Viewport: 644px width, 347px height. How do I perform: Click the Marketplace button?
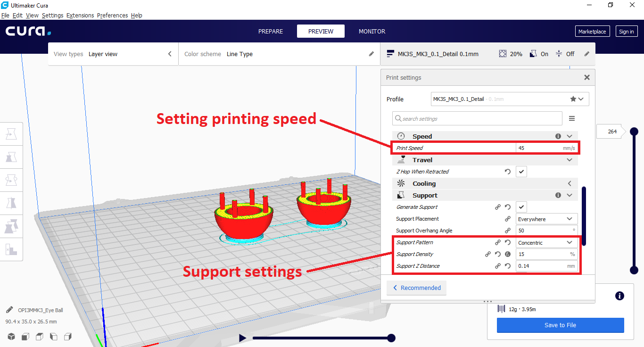click(593, 32)
